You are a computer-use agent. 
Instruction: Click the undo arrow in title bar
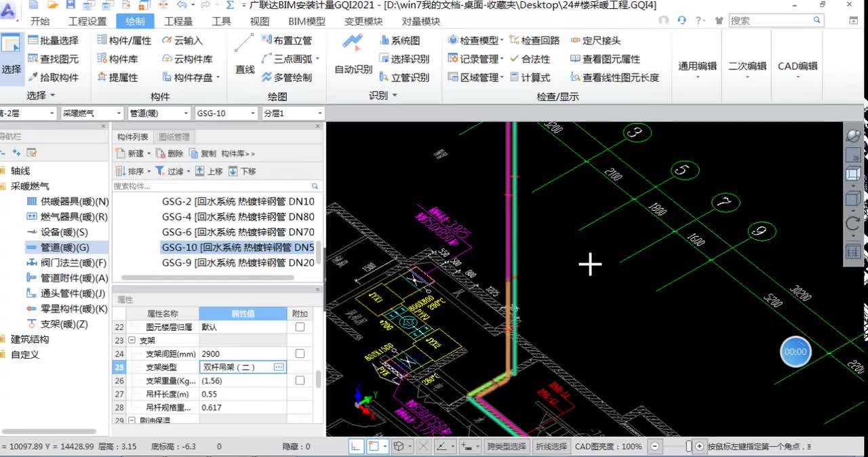[x=182, y=5]
